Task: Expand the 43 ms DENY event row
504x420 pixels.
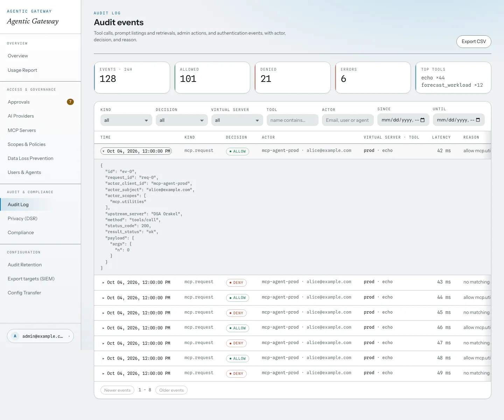Action: pos(136,282)
